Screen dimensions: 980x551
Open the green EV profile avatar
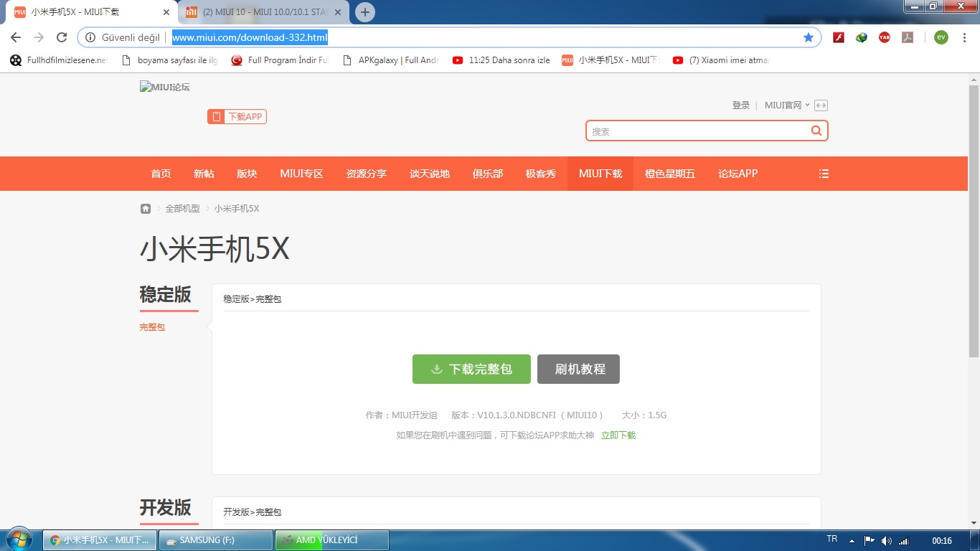pos(941,37)
